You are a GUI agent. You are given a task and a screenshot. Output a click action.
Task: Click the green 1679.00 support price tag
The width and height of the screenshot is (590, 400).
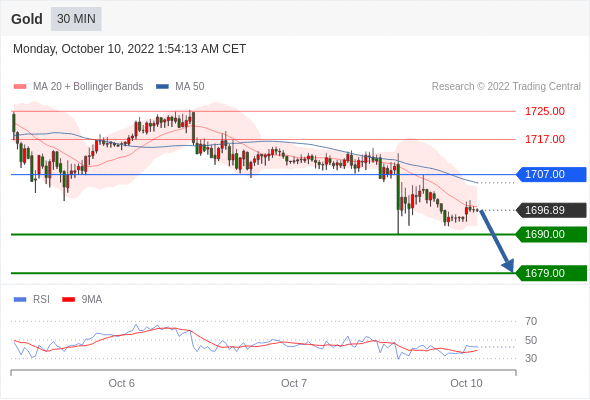pos(551,273)
